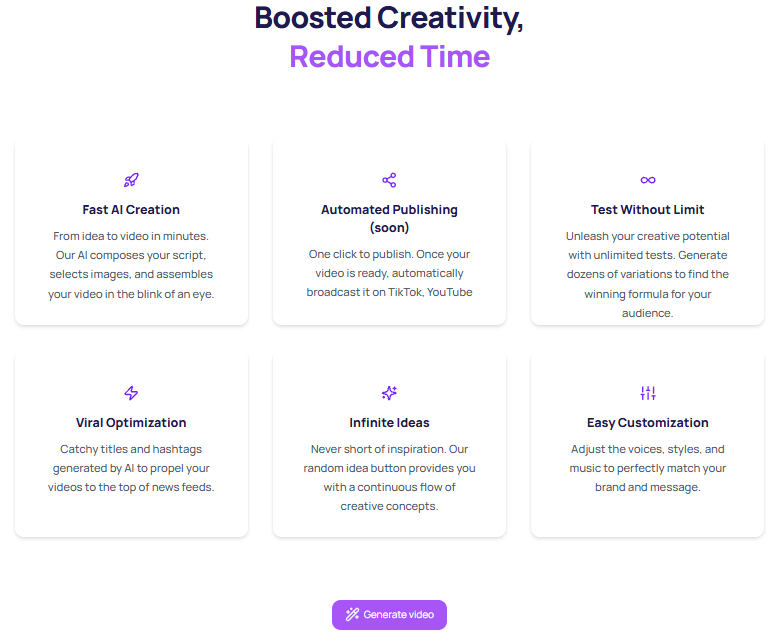Click the sparkles icon above Infinite Ideas

pyautogui.click(x=389, y=393)
